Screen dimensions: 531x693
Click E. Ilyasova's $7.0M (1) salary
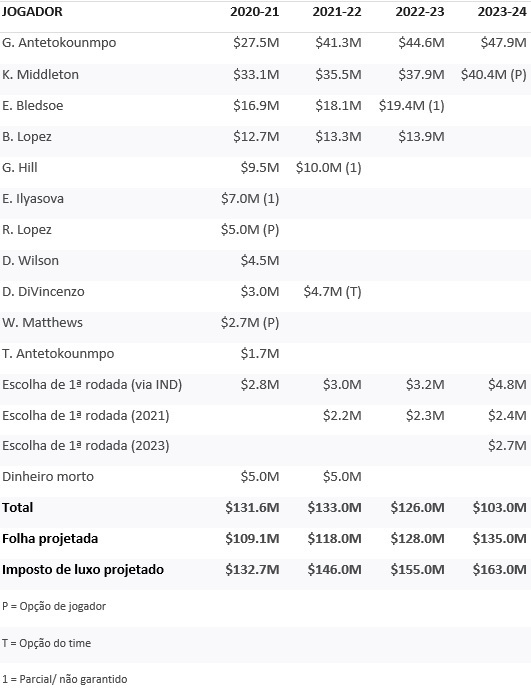pos(250,198)
